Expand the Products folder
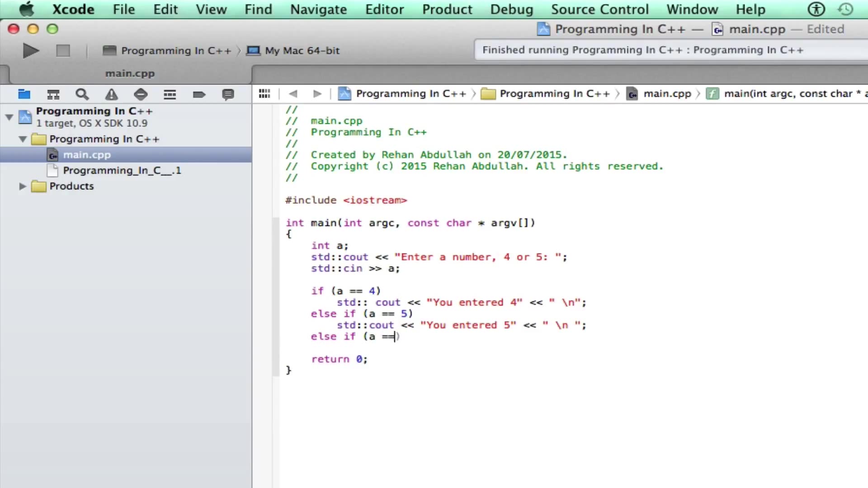 (22, 186)
